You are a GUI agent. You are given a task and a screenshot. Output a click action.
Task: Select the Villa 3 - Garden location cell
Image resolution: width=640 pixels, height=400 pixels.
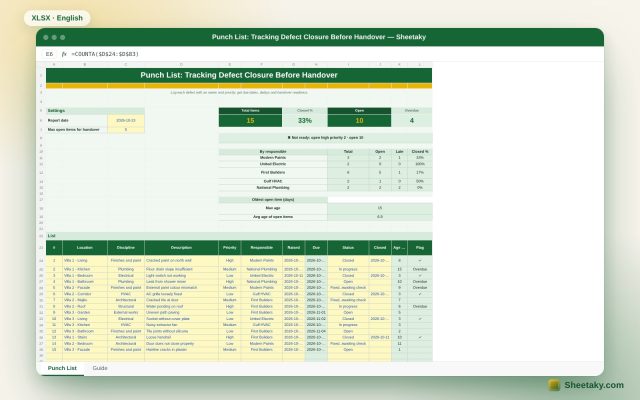85,313
